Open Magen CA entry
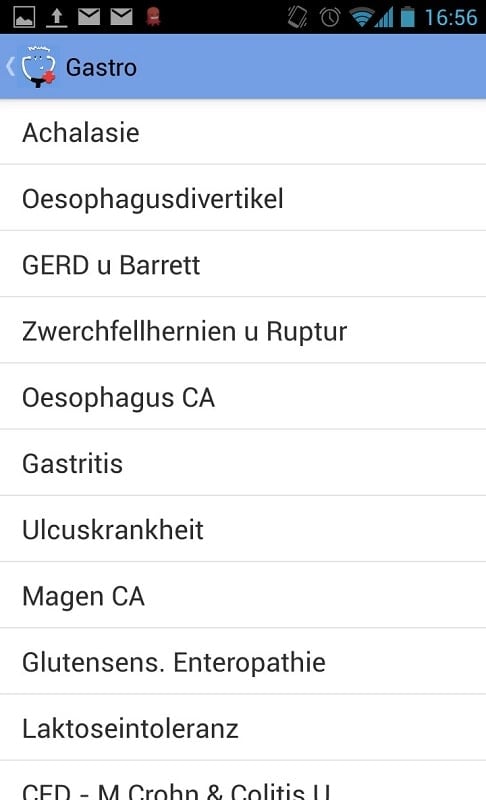Screen dimensions: 486x800 pyautogui.click(x=243, y=595)
